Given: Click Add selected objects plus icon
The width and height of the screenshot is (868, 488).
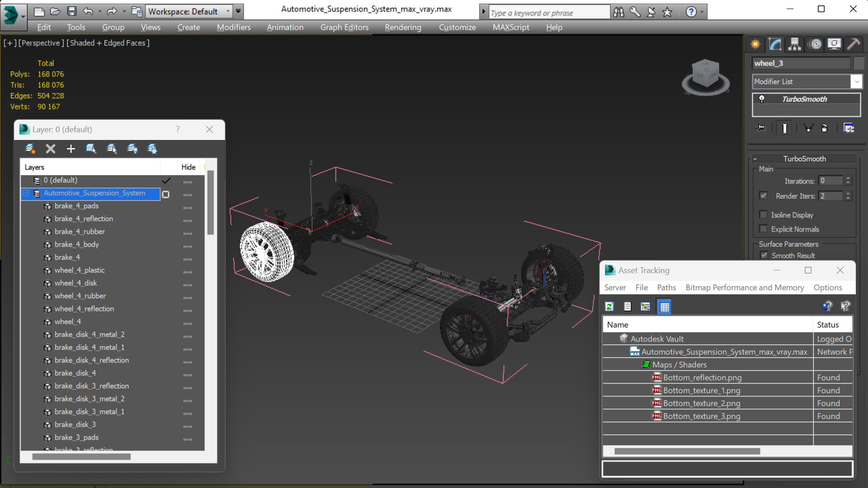Looking at the screenshot, I should point(71,149).
